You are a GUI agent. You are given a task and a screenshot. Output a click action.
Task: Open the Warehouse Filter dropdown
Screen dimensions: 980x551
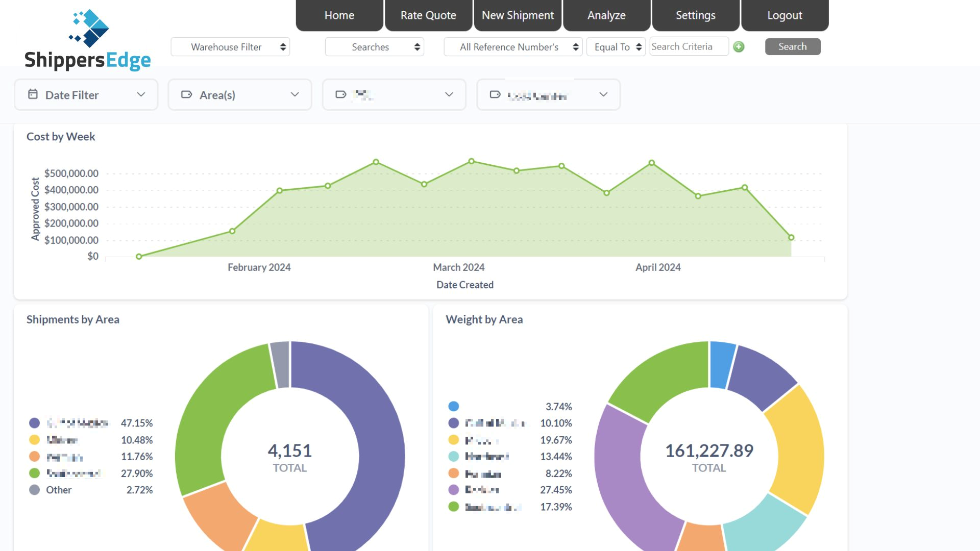pos(230,47)
